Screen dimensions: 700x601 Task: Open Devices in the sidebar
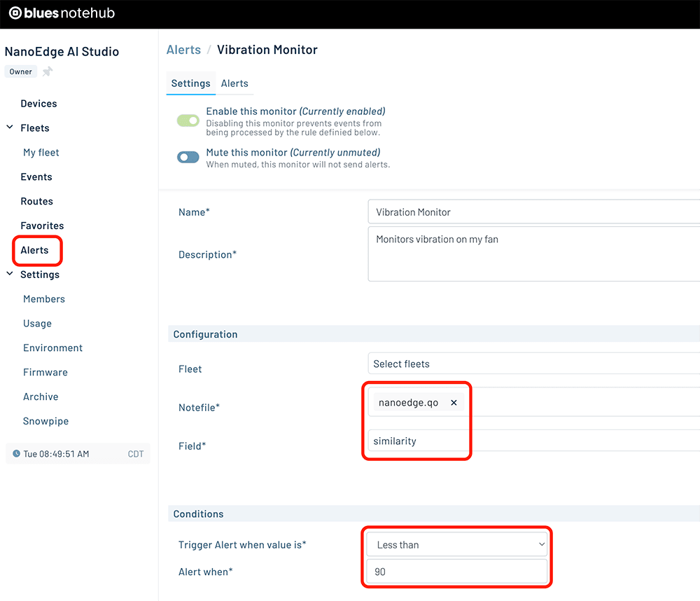38,103
